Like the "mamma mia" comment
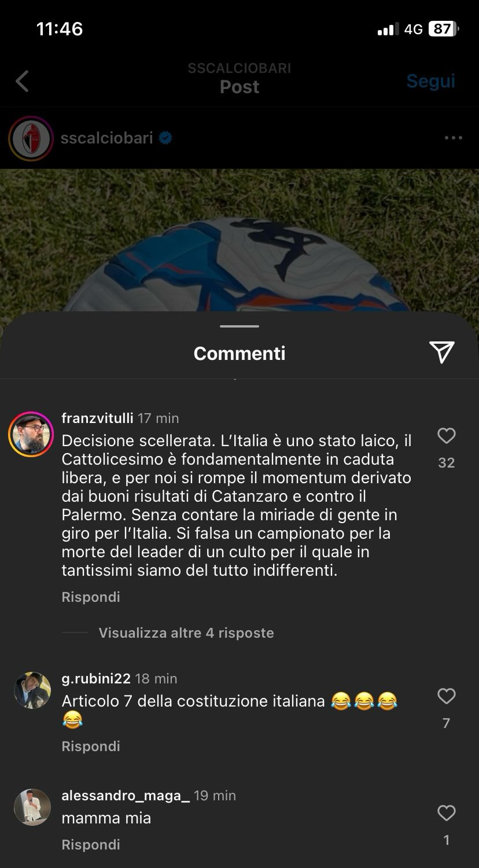Screen dimensions: 479x868 (x=446, y=813)
